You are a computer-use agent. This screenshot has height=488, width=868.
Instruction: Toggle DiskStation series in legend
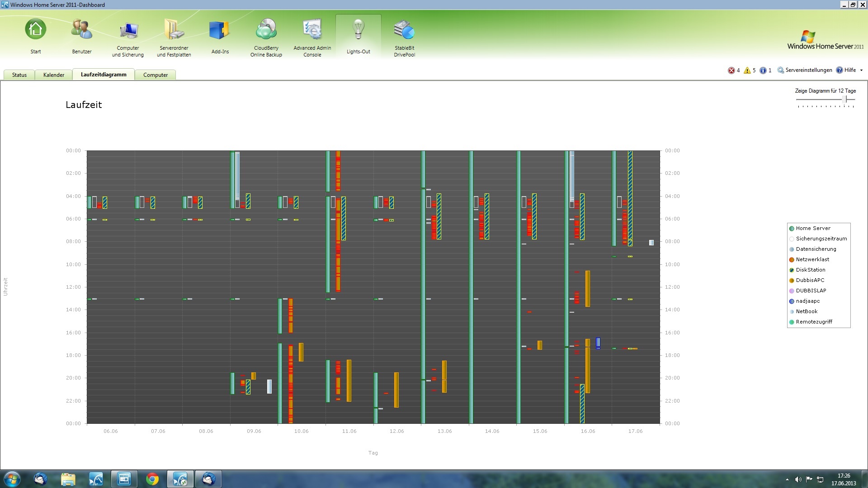[810, 270]
